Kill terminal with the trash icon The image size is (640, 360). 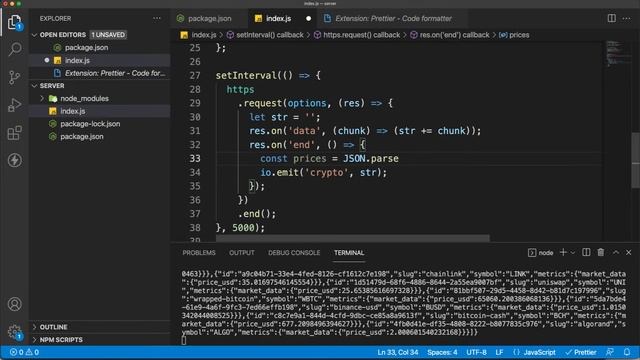click(x=601, y=253)
